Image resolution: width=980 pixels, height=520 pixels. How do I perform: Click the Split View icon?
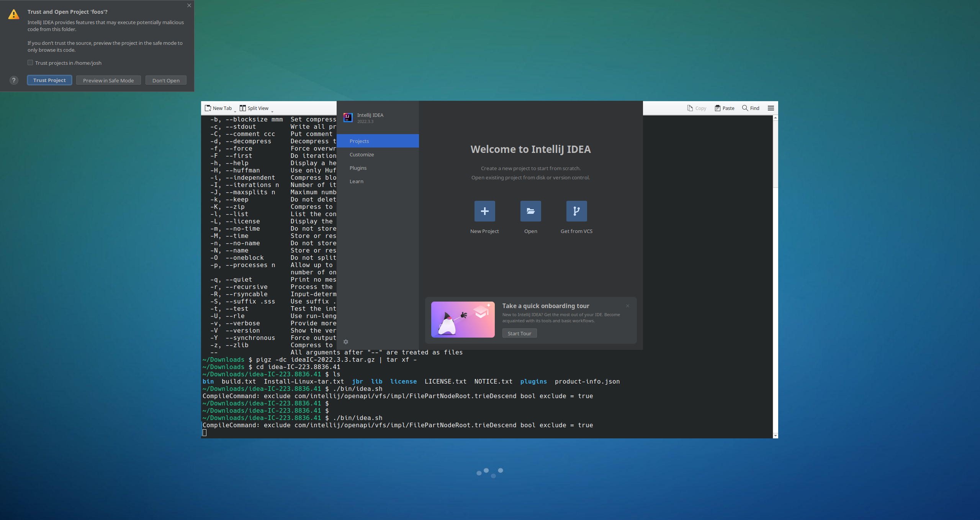242,108
